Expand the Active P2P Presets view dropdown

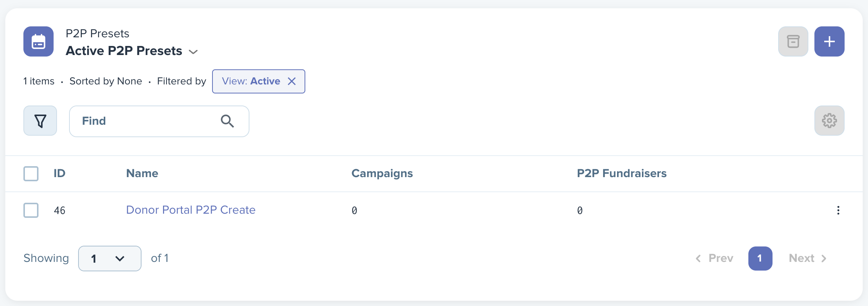[193, 52]
